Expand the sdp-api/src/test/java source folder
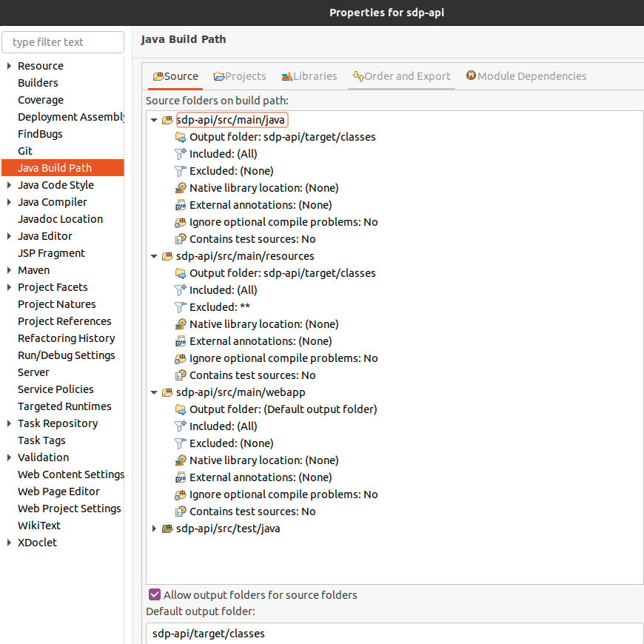The width and height of the screenshot is (644, 644). click(x=154, y=529)
